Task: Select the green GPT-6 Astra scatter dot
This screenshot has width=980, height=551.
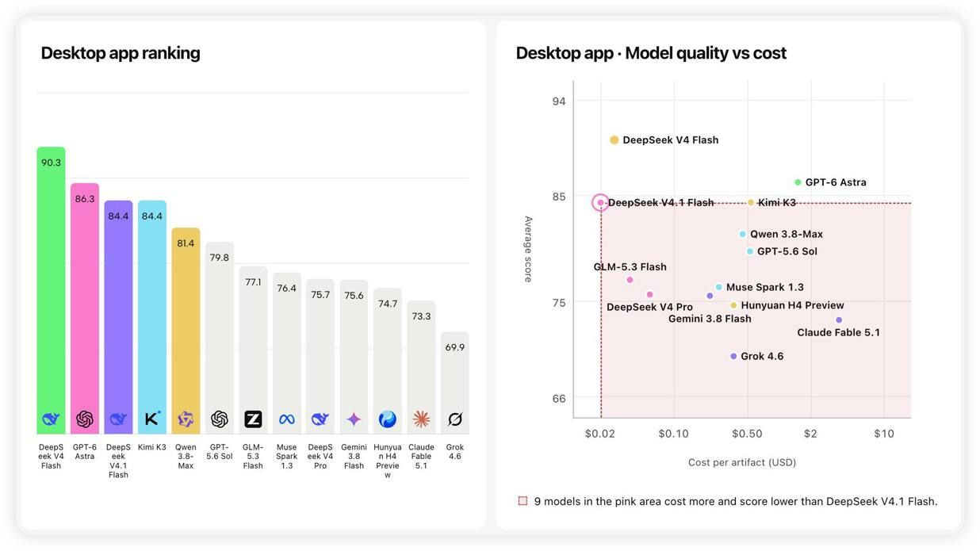Action: [798, 182]
